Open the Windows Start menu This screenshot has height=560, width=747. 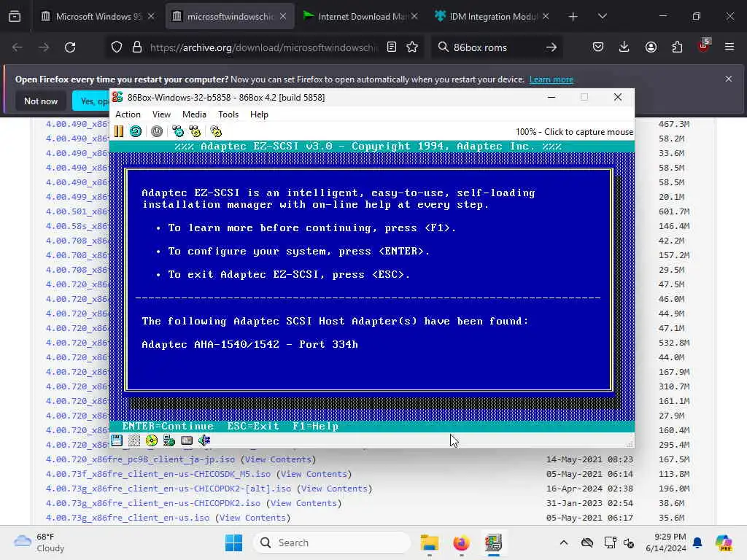pyautogui.click(x=233, y=542)
